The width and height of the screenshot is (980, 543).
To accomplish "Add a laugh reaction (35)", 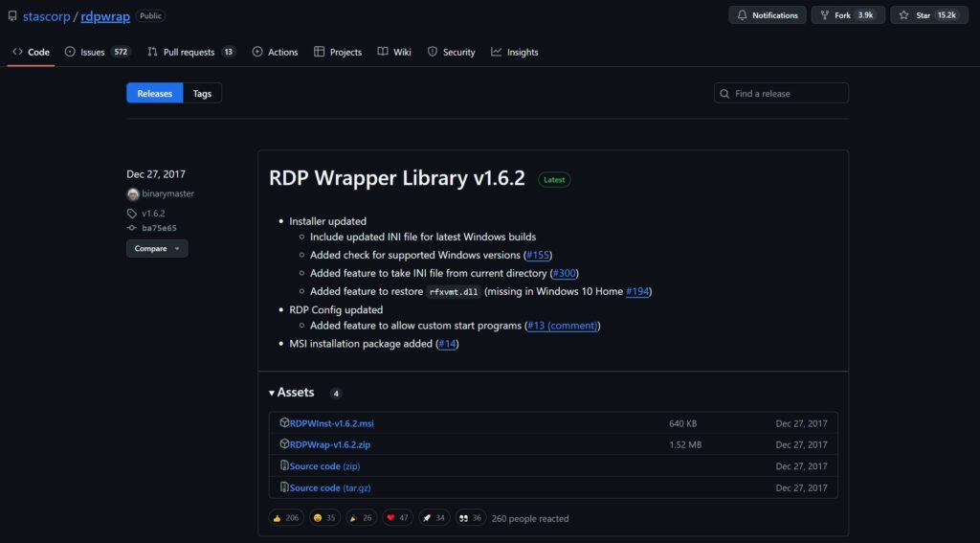I will point(324,518).
